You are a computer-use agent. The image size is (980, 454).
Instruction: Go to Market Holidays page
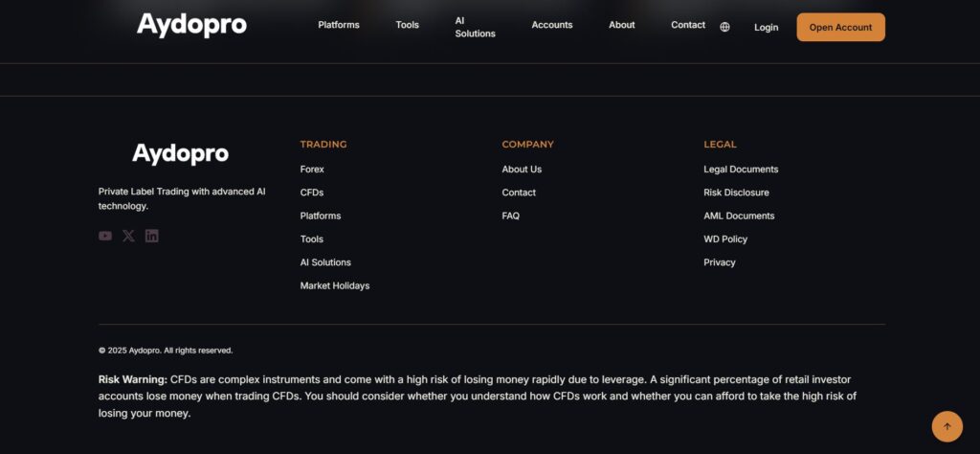335,285
